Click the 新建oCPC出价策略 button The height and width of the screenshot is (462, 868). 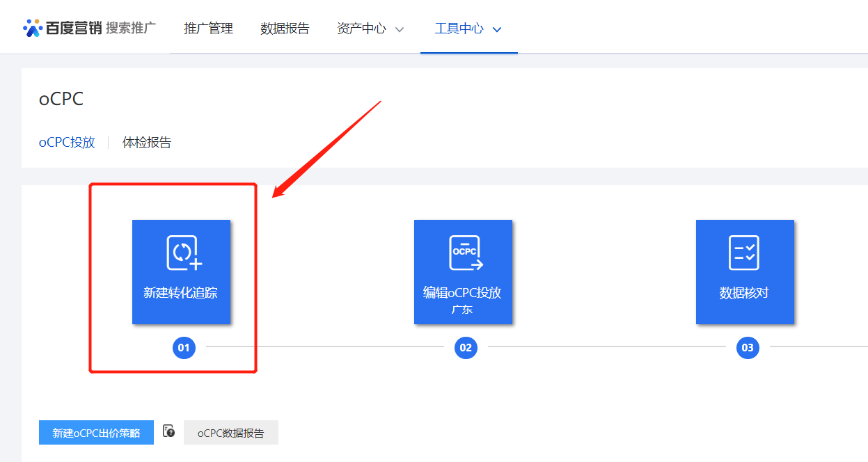(96, 433)
